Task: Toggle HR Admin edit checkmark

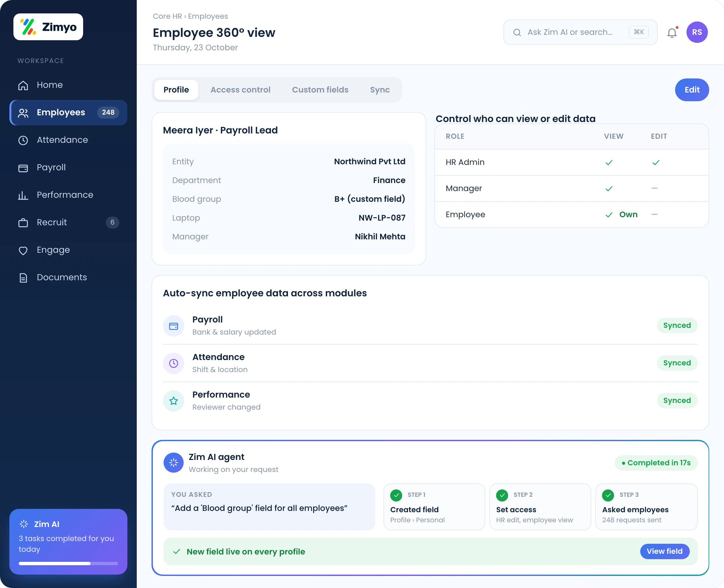Action: click(x=656, y=163)
